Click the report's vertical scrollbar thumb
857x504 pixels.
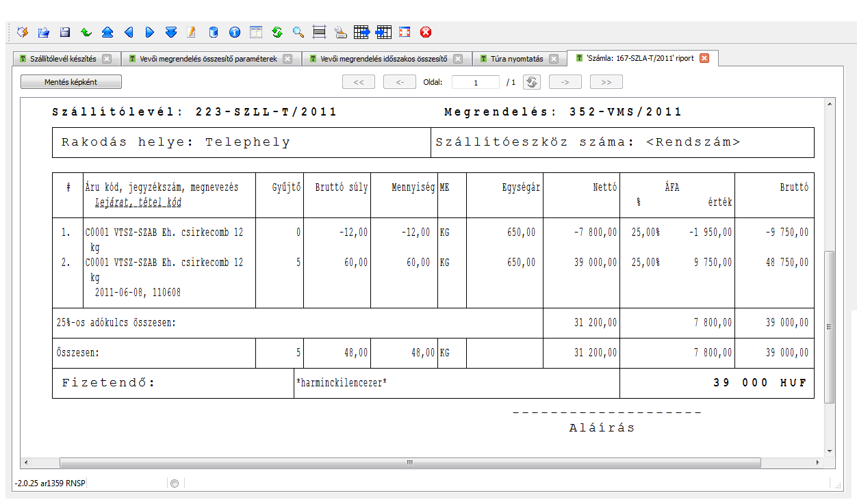point(830,326)
